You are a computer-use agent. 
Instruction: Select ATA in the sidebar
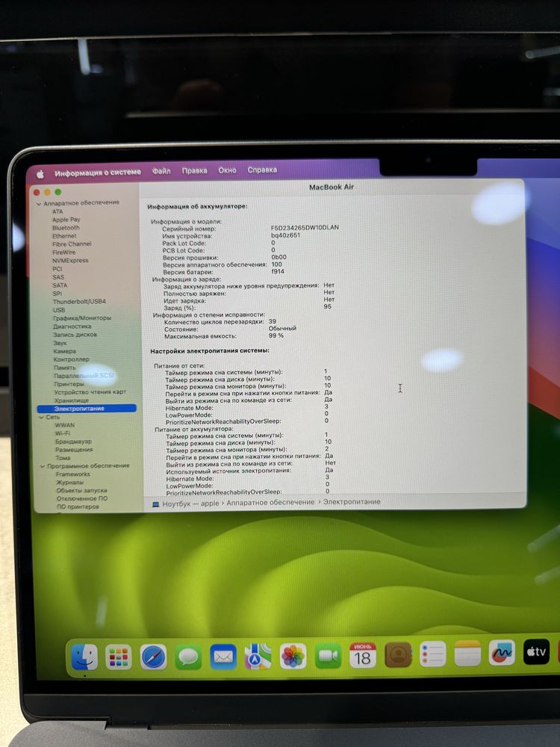(x=57, y=211)
